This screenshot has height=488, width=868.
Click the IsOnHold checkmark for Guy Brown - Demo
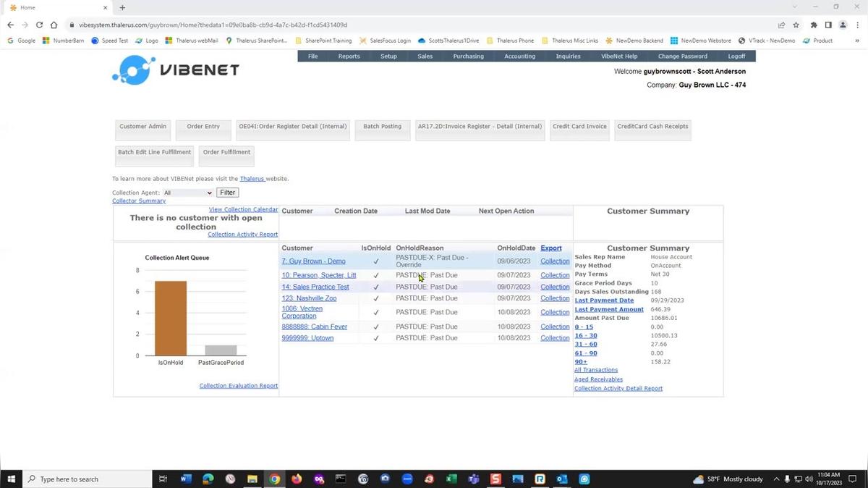click(x=376, y=261)
